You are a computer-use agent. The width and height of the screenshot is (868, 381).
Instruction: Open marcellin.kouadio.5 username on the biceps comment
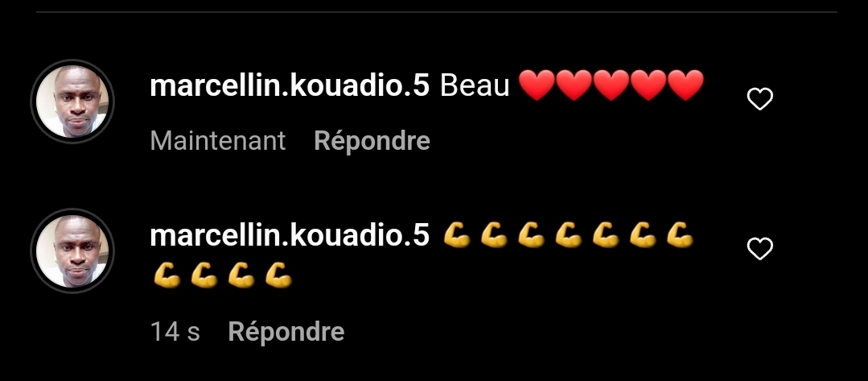pyautogui.click(x=290, y=235)
